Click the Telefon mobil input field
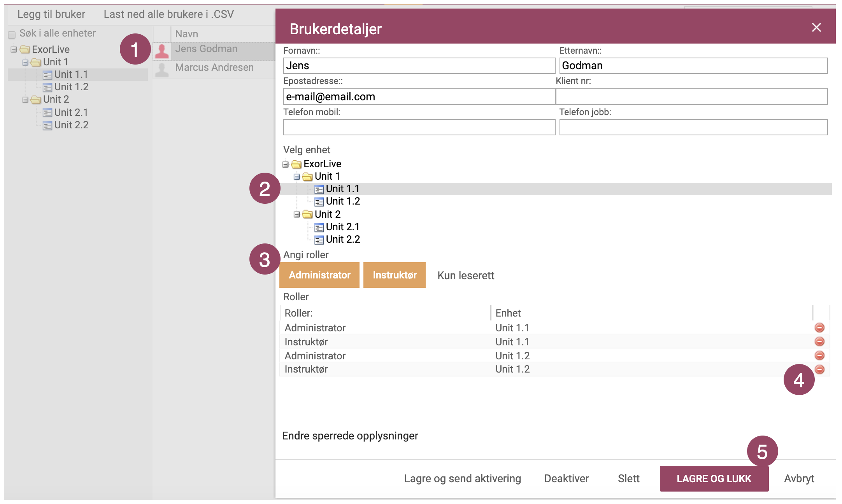Viewport: 842px width, 504px height. click(419, 127)
